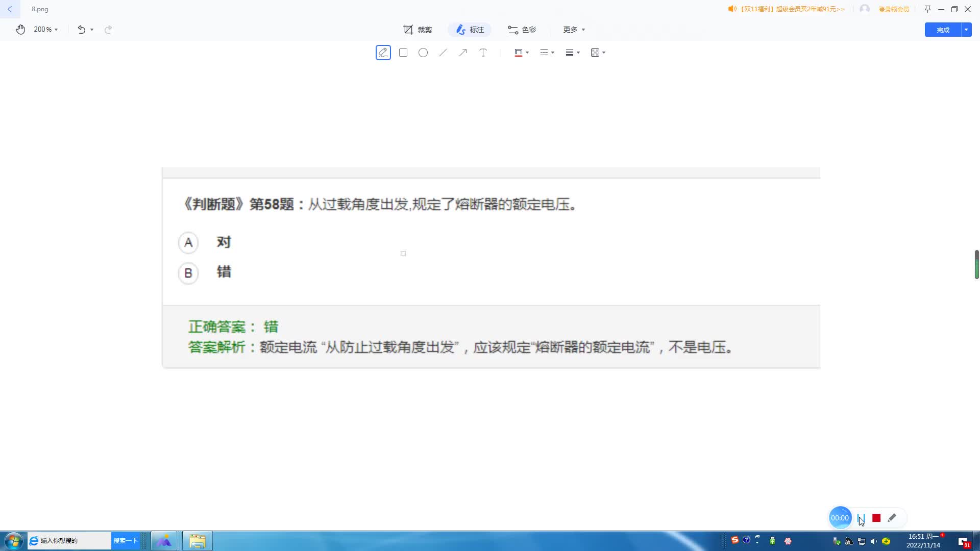The width and height of the screenshot is (980, 551).
Task: Click the green-check device tray icon
Action: coord(837,541)
